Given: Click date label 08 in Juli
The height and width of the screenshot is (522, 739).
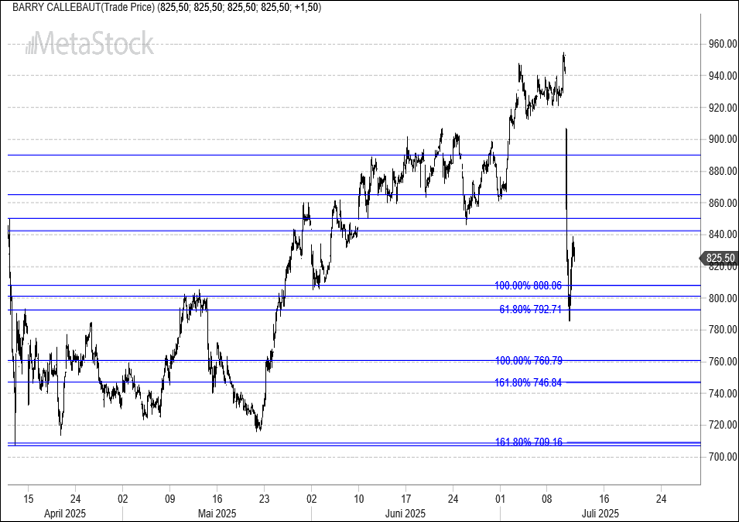Looking at the screenshot, I should tap(546, 498).
